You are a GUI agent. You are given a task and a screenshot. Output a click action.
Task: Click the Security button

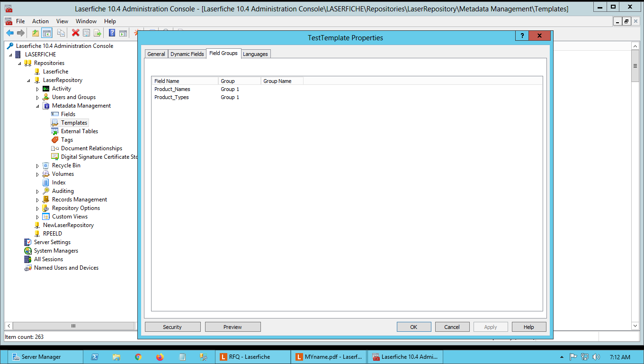pyautogui.click(x=172, y=327)
